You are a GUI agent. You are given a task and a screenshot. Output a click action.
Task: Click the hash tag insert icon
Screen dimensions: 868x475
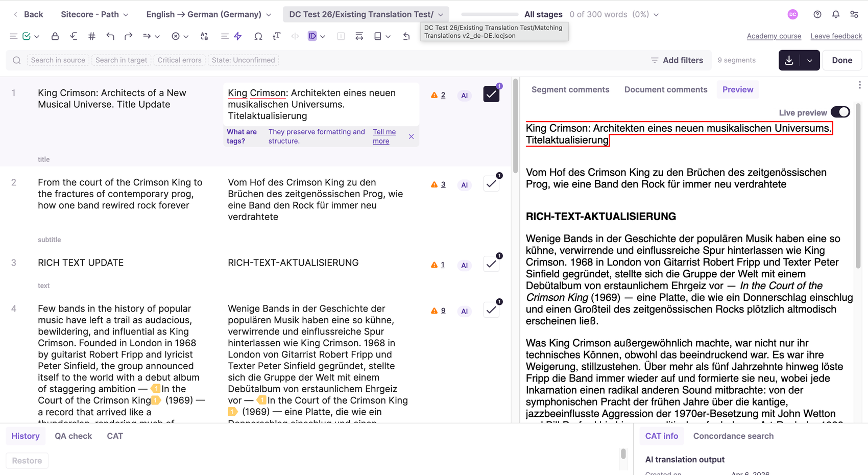(x=92, y=36)
